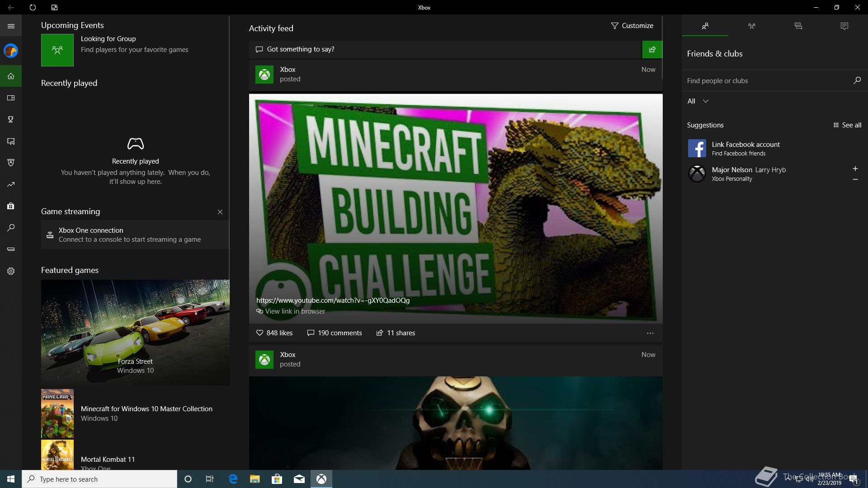Open Connection console icon in sidebar
This screenshot has width=868, height=488.
pyautogui.click(x=11, y=249)
